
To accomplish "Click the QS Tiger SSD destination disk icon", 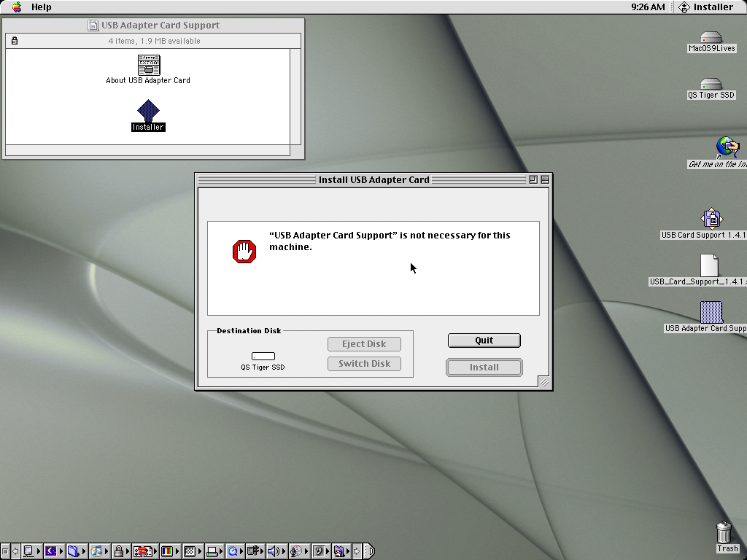I will [x=263, y=356].
